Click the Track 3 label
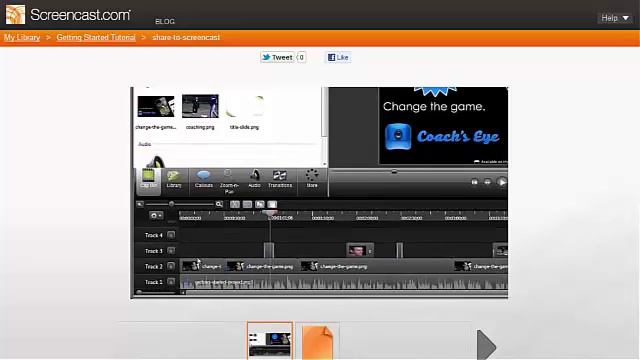This screenshot has height=360, width=640. pyautogui.click(x=153, y=251)
